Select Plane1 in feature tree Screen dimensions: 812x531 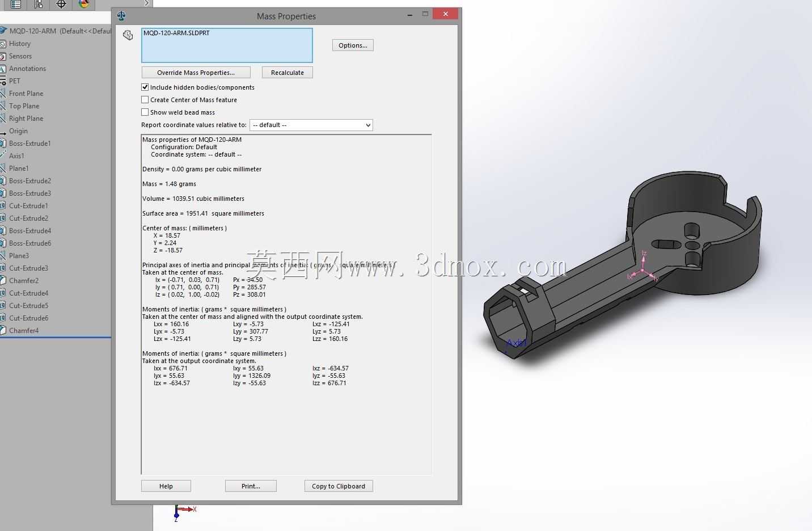[19, 168]
